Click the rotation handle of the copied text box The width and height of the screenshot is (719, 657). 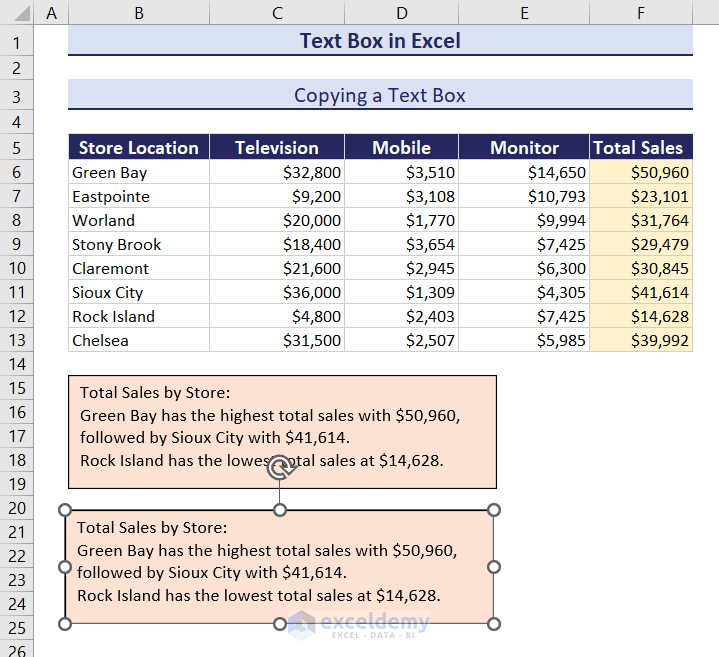coord(280,467)
